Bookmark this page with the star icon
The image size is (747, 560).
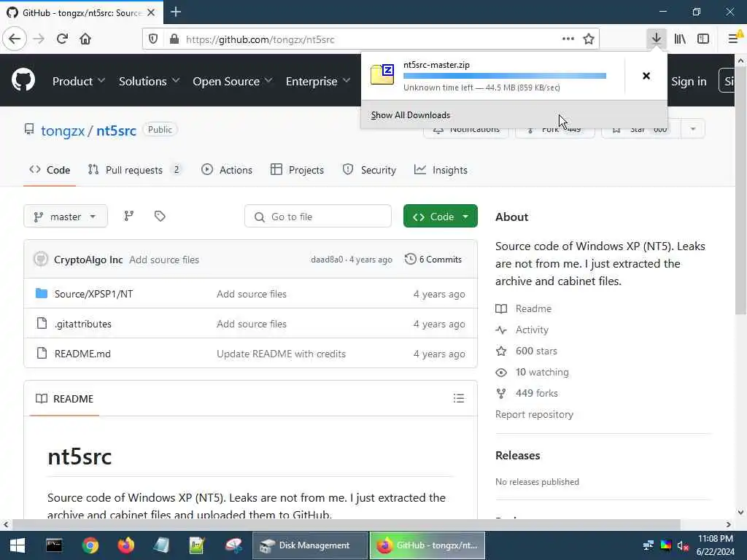(x=589, y=39)
